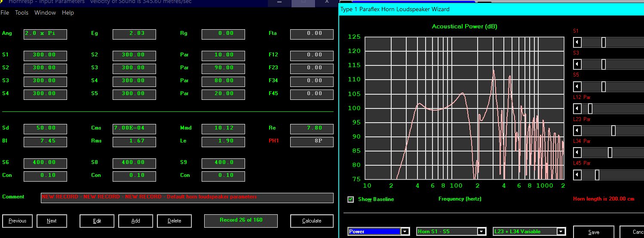Click the Rg value field
This screenshot has width=644, height=238.
(223, 34)
